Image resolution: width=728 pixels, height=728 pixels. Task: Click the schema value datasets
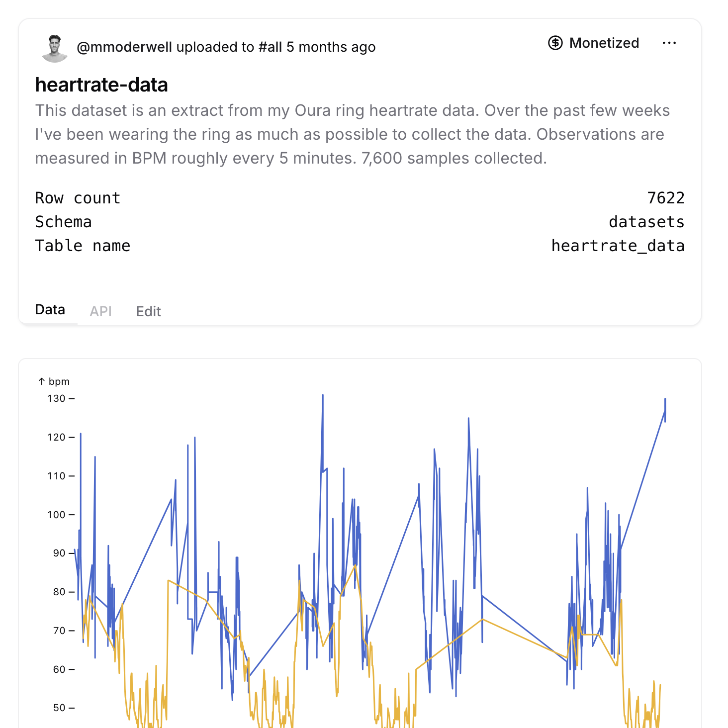click(646, 222)
